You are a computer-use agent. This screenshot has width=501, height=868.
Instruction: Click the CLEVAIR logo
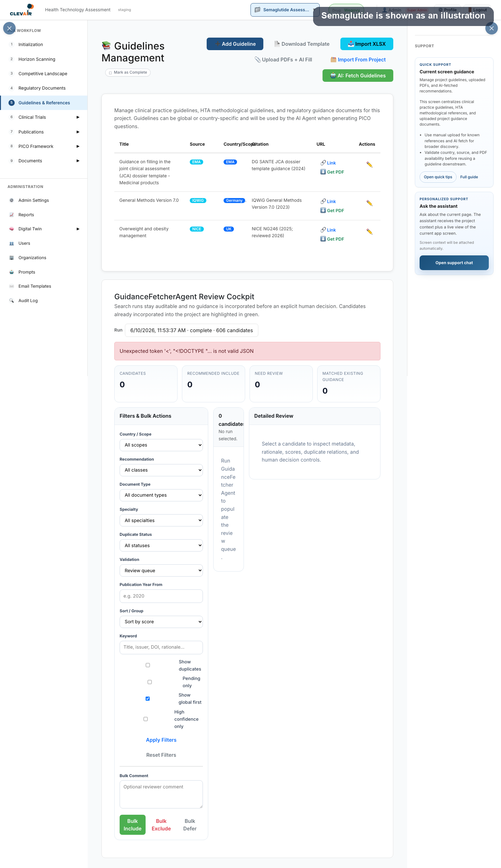22,10
